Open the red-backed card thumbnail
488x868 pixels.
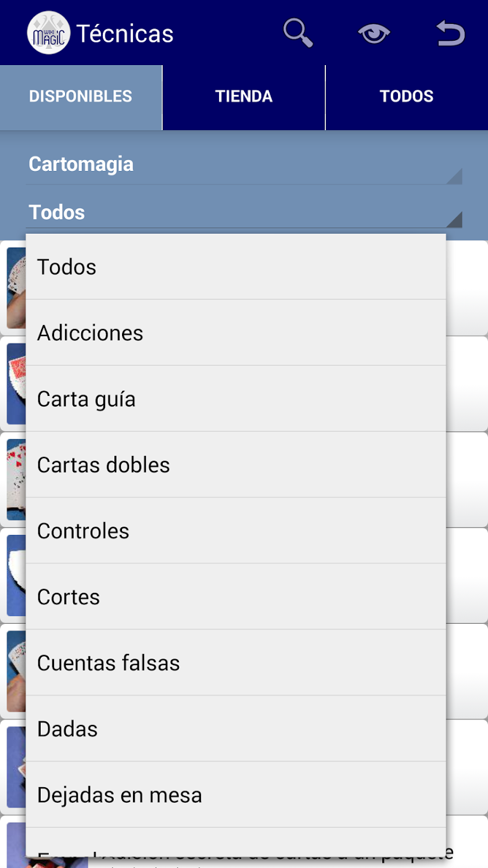16,384
